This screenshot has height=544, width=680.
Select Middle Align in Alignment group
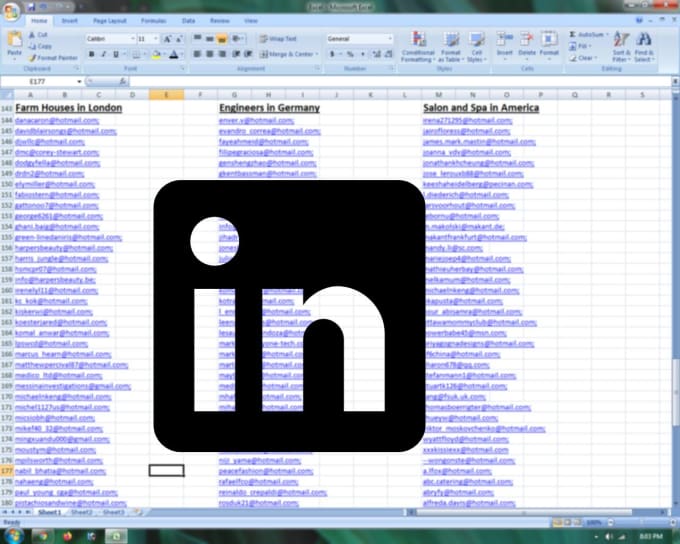209,39
